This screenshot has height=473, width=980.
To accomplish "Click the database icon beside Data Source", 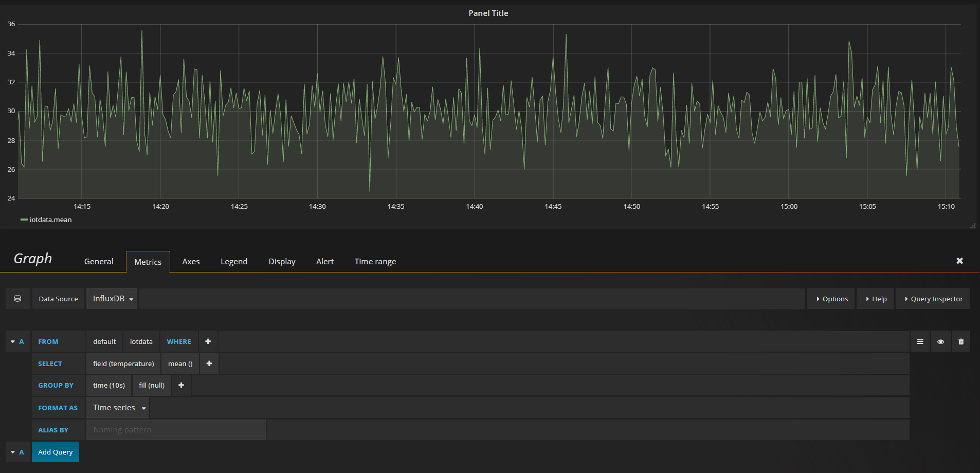I will click(x=17, y=299).
